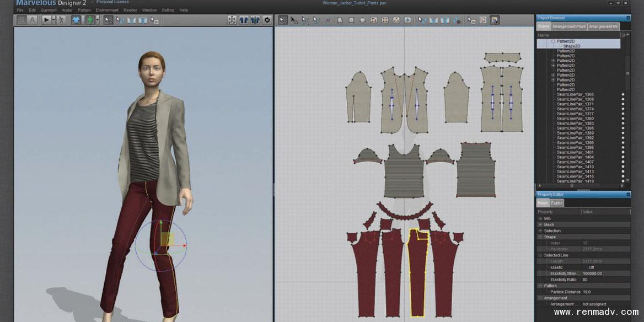Select SeamLinePair_1392 in the scene list
This screenshot has height=322, width=644.
coord(575,138)
